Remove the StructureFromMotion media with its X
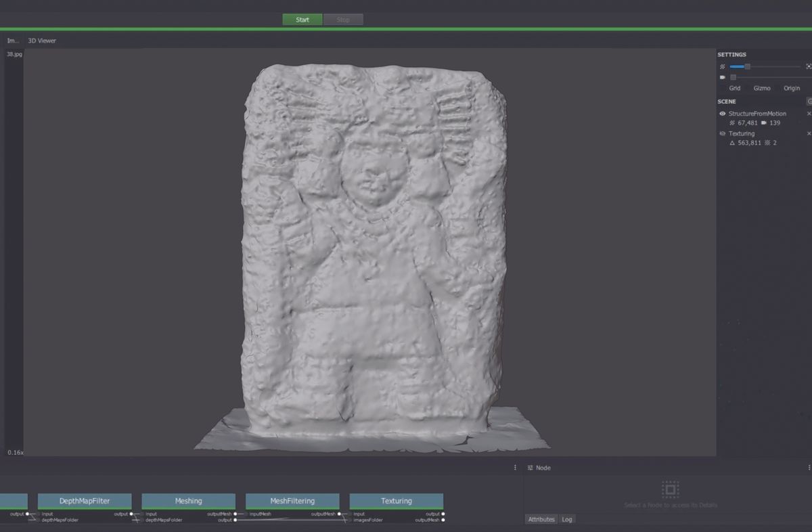Screen dimensions: 812x532 tap(809, 113)
